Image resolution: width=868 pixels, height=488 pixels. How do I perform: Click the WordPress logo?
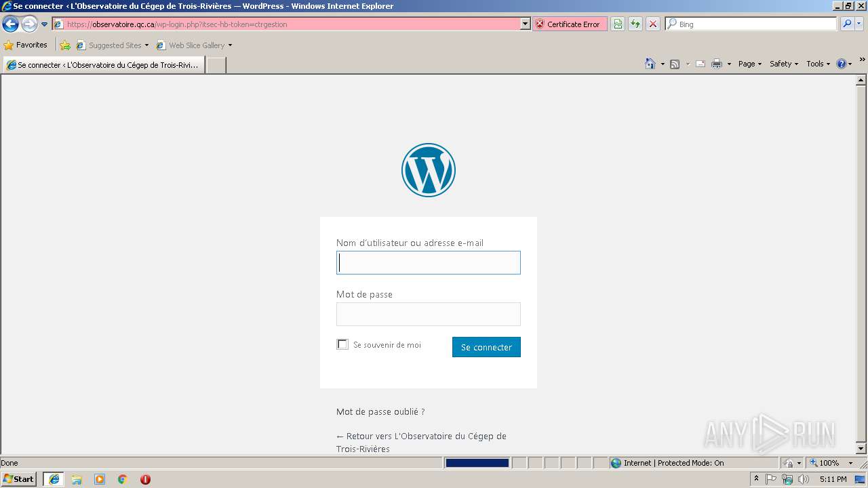pos(429,170)
